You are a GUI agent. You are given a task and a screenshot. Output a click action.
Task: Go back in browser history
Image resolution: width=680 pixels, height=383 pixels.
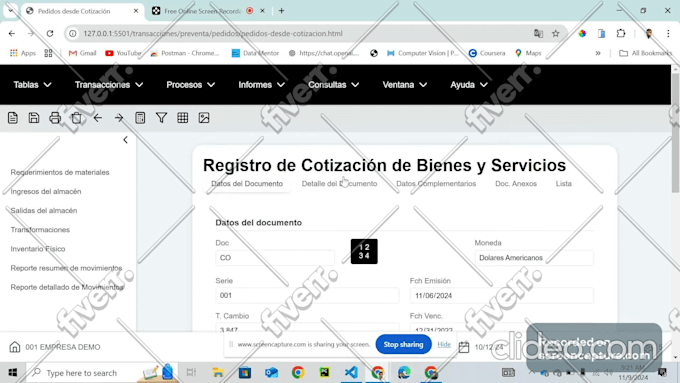12,33
